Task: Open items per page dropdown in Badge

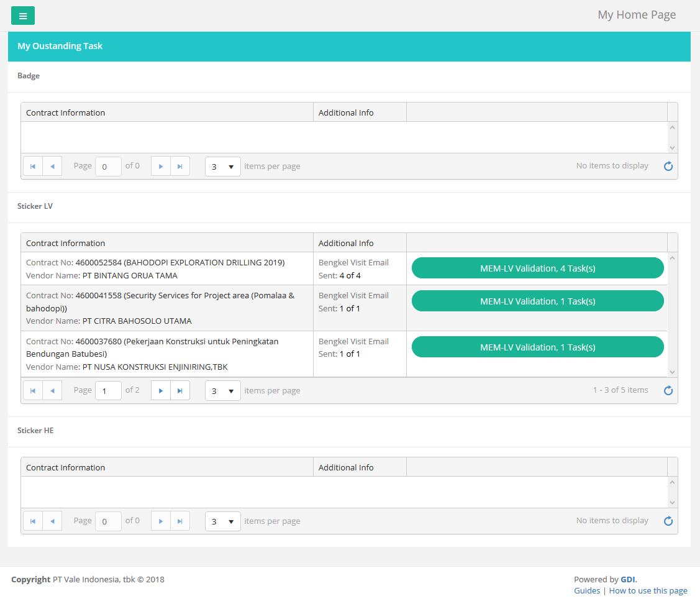Action: point(223,167)
